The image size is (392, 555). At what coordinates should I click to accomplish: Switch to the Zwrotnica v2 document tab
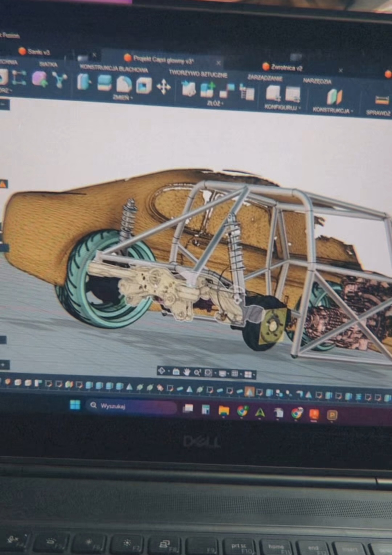point(286,68)
